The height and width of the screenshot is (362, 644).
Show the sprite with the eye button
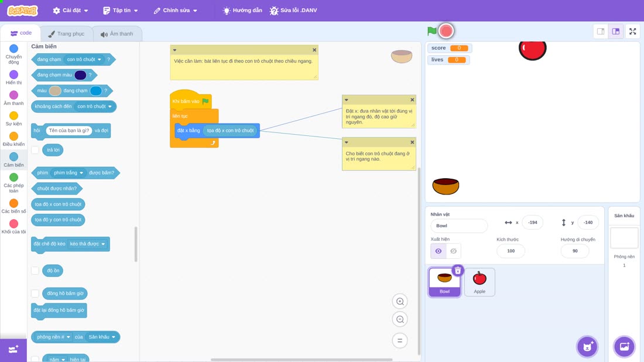tap(439, 251)
